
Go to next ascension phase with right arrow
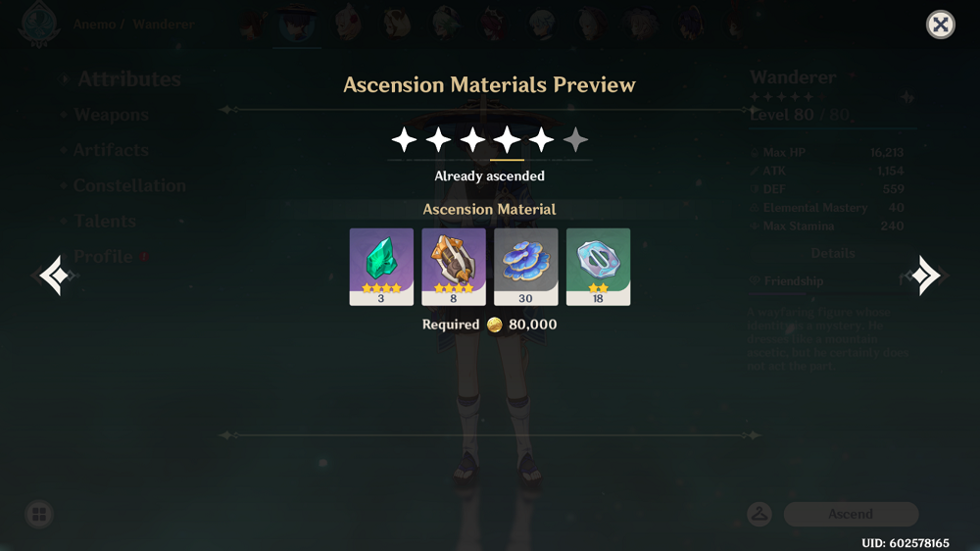click(x=926, y=275)
